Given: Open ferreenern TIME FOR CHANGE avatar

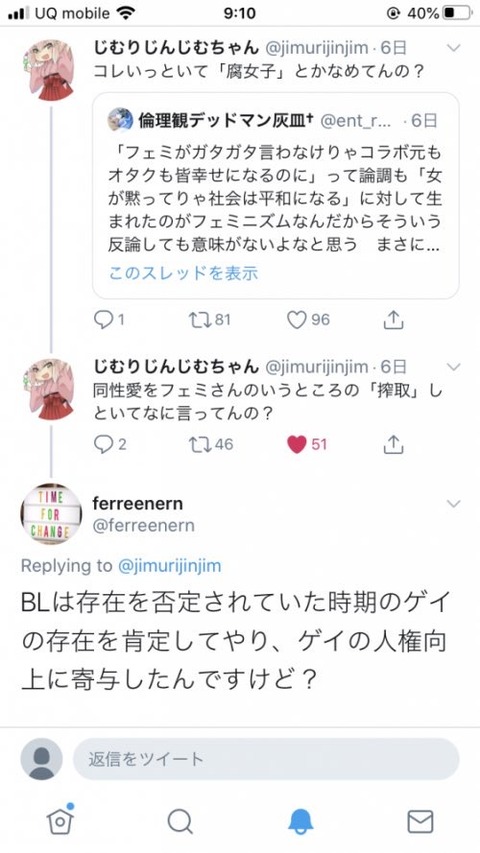Looking at the screenshot, I should click(51, 514).
